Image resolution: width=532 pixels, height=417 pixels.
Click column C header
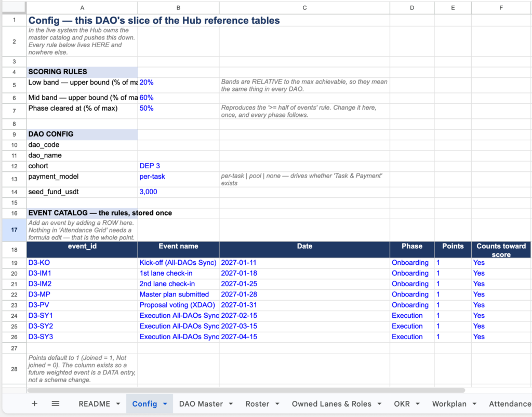coord(304,7)
